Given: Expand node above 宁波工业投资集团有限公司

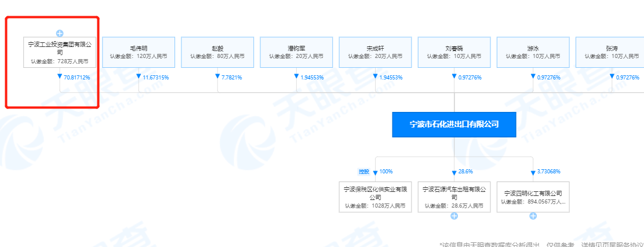Looking at the screenshot, I should coord(60,33).
